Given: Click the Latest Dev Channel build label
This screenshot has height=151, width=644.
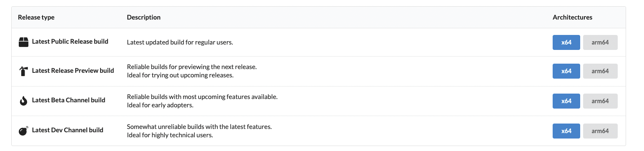Looking at the screenshot, I should tap(68, 130).
